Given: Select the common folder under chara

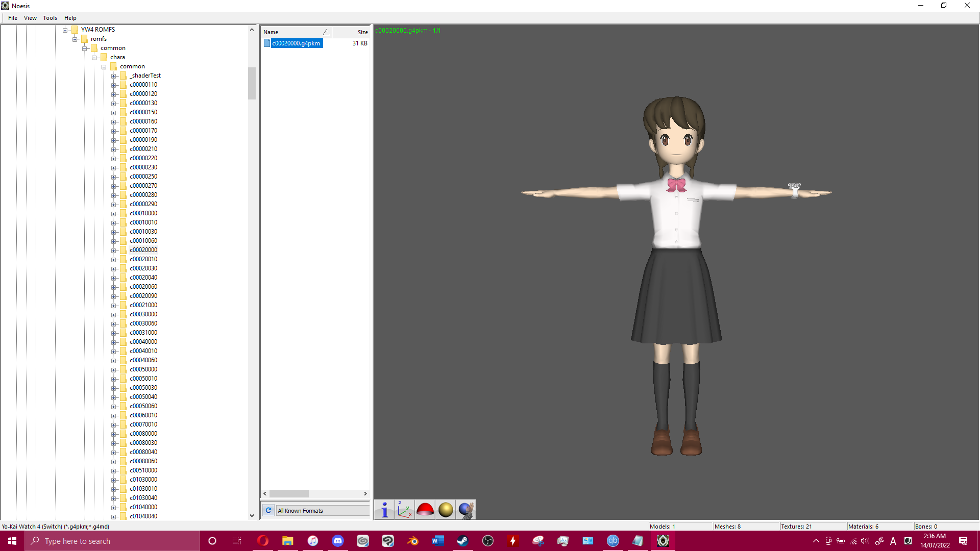Looking at the screenshot, I should (132, 66).
